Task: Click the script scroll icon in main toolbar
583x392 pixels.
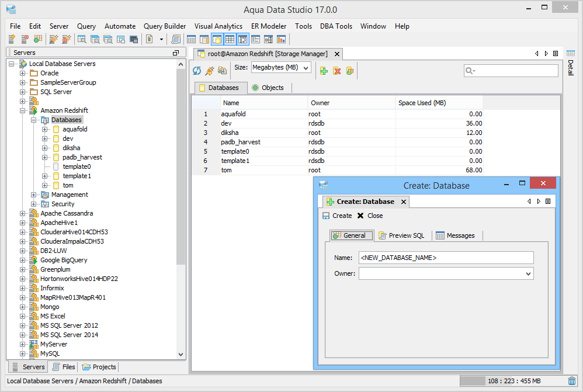Action: tap(176, 39)
